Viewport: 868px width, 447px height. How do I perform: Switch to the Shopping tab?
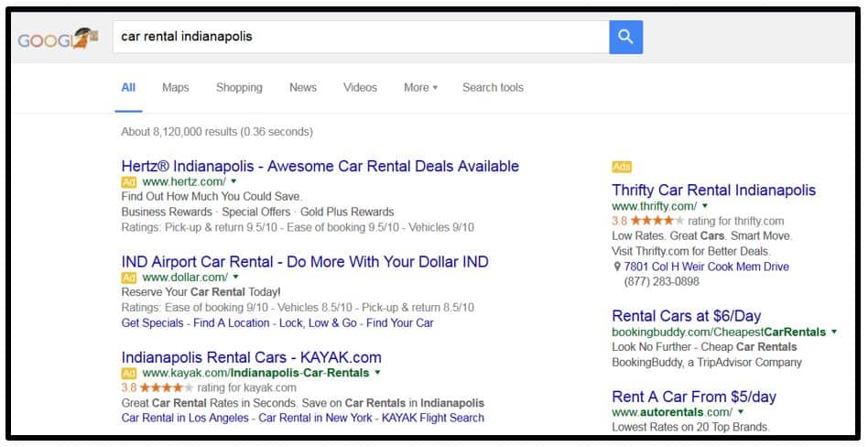(x=239, y=88)
